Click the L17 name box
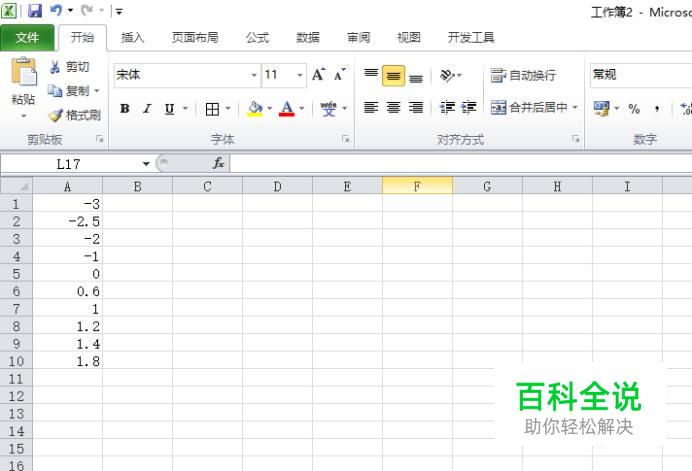This screenshot has height=471, width=692. coord(69,164)
